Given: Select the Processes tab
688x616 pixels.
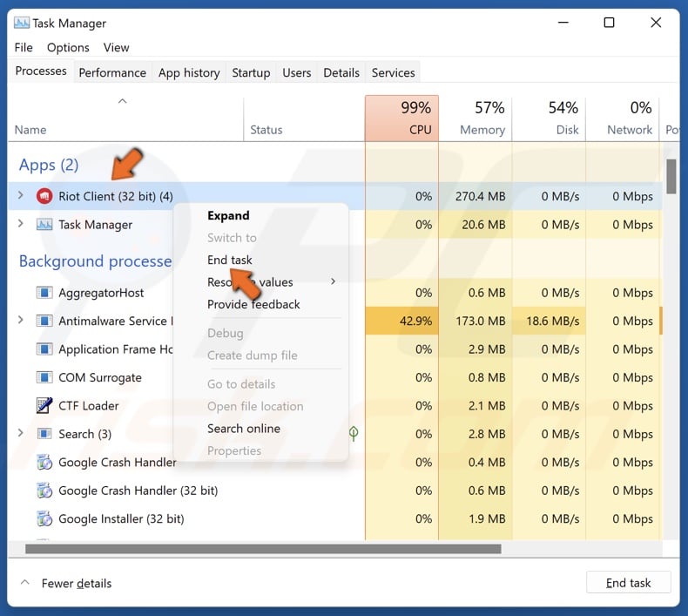Looking at the screenshot, I should (x=41, y=71).
